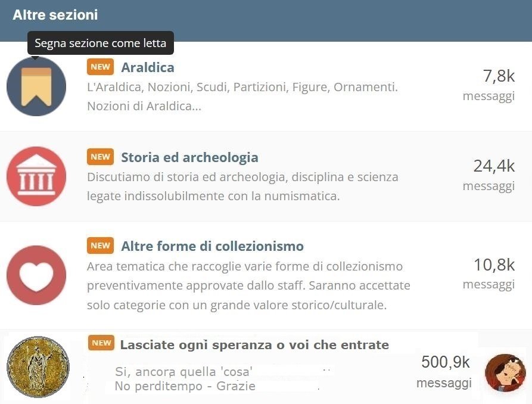Click the NEW badge beside Araldica
Viewport: 532px width, 404px height.
click(x=100, y=67)
